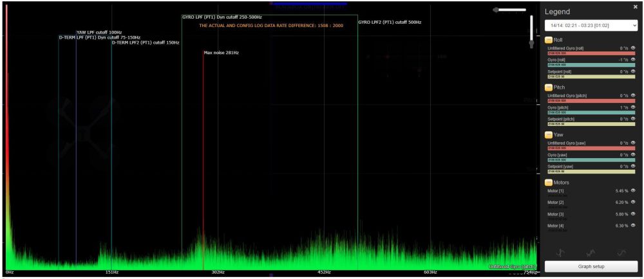Close the Legend panel
This screenshot has width=644, height=279.
pyautogui.click(x=635, y=6)
